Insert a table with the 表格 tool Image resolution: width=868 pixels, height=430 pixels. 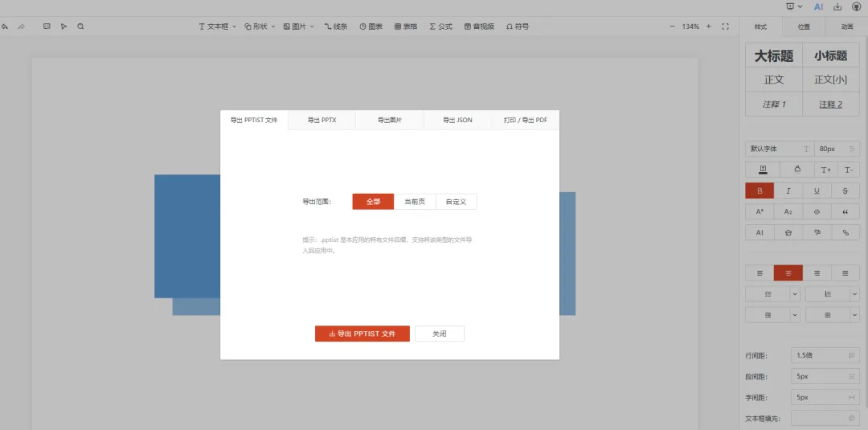(406, 26)
